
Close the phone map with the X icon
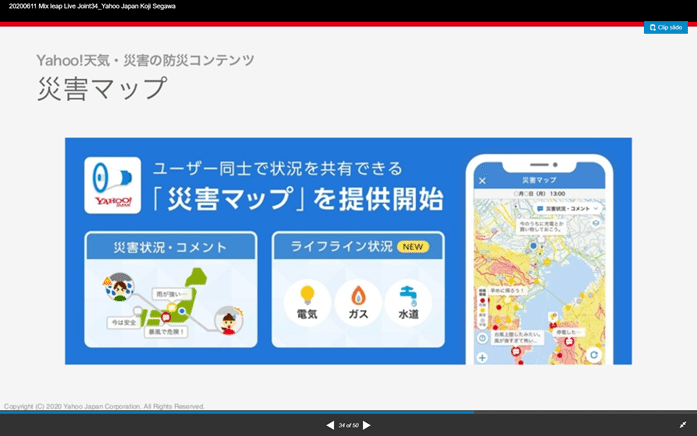(482, 180)
